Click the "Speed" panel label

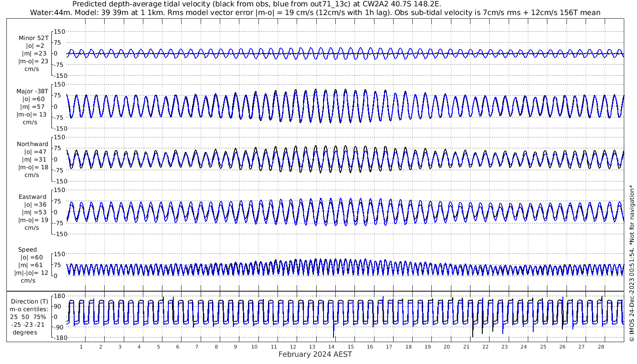(x=27, y=250)
